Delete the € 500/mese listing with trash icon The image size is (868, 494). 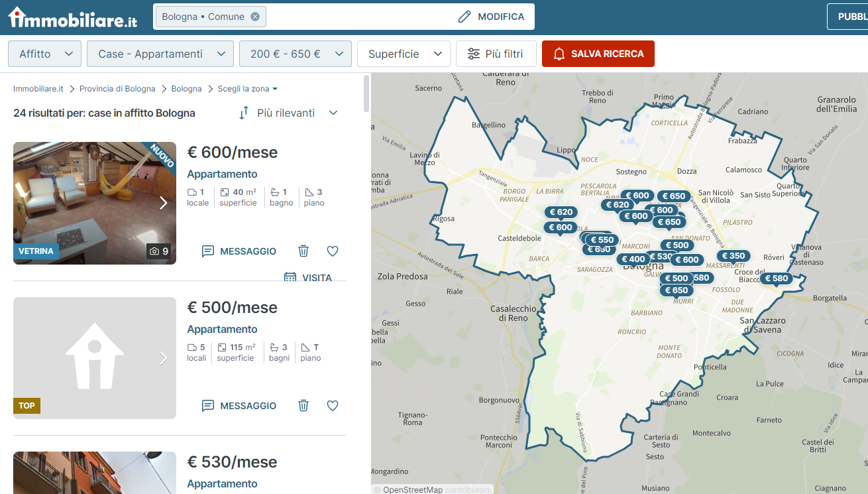[x=303, y=406]
